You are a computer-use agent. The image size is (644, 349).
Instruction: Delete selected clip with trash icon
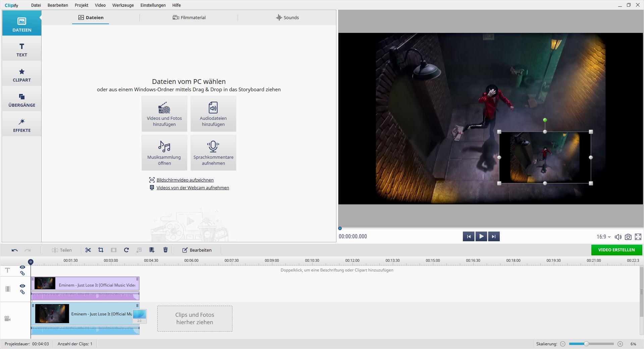tap(165, 250)
